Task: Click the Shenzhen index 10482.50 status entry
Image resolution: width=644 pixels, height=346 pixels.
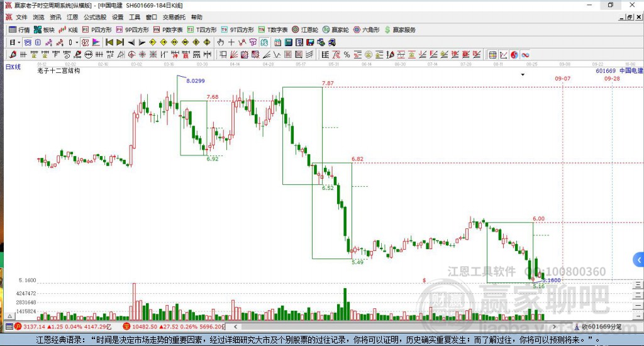Action: coord(174,326)
